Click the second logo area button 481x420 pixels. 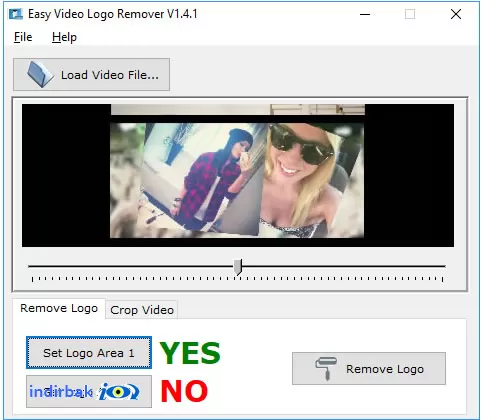(x=89, y=391)
